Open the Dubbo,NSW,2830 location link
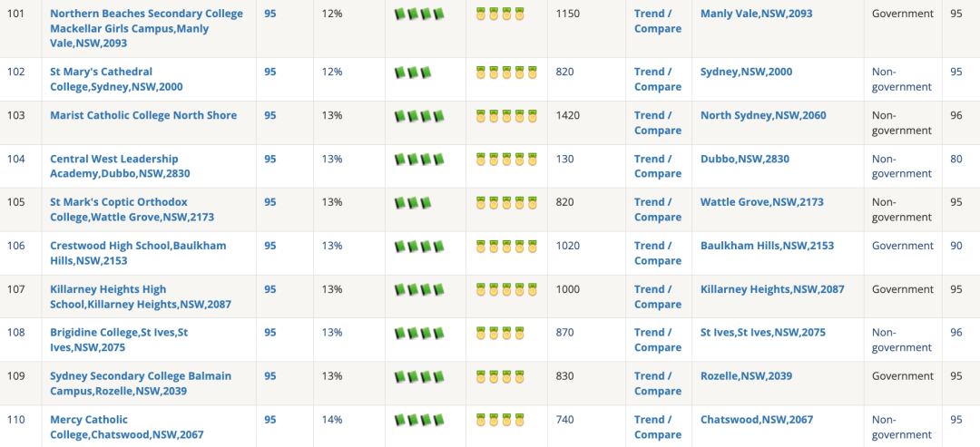 click(744, 160)
